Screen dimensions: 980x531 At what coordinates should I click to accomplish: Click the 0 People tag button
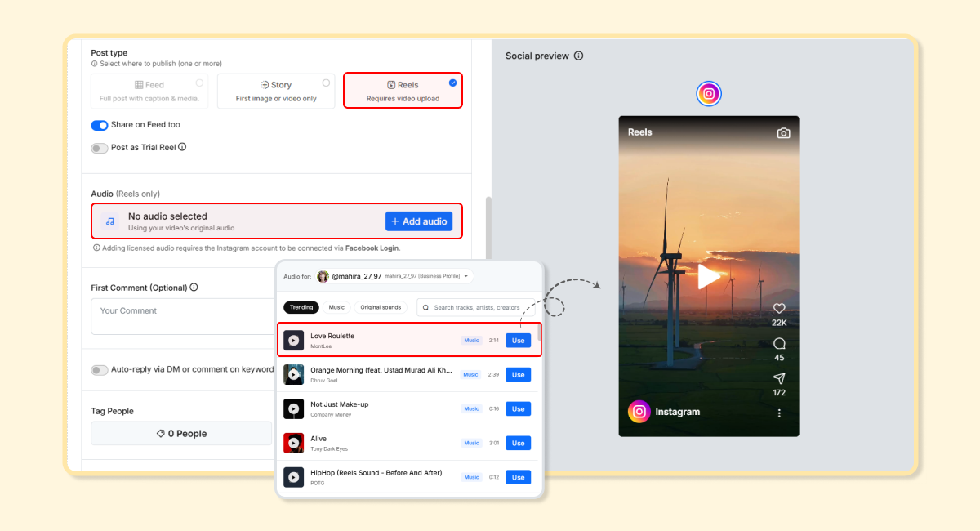click(181, 434)
